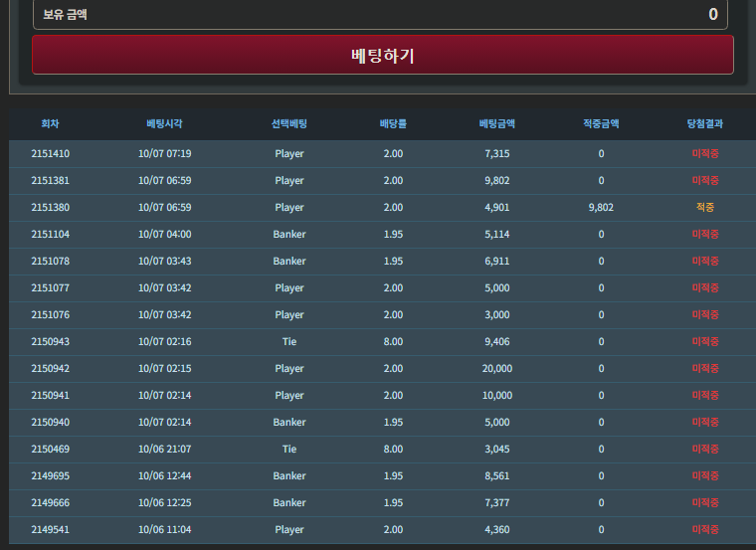Select round number 2150943
The image size is (756, 550).
(x=50, y=342)
